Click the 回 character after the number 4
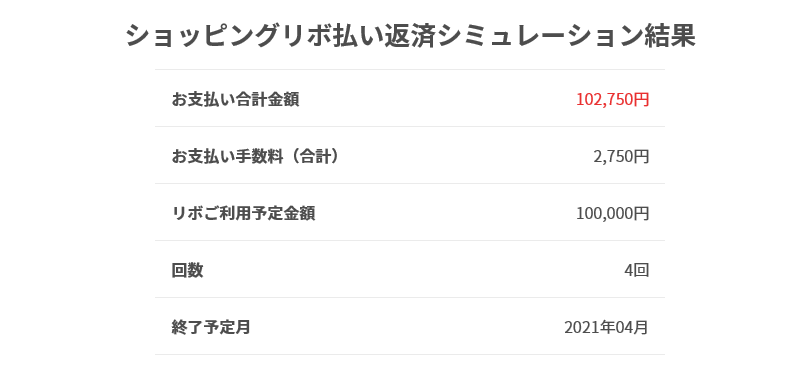This screenshot has height=377, width=800. [641, 270]
